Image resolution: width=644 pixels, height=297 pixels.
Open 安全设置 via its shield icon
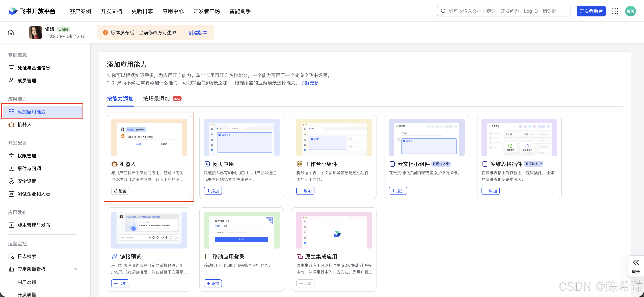(x=11, y=181)
